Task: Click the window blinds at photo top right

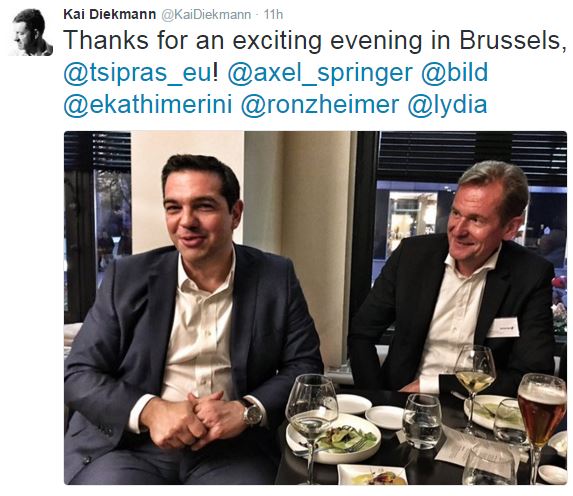Action: (x=473, y=157)
